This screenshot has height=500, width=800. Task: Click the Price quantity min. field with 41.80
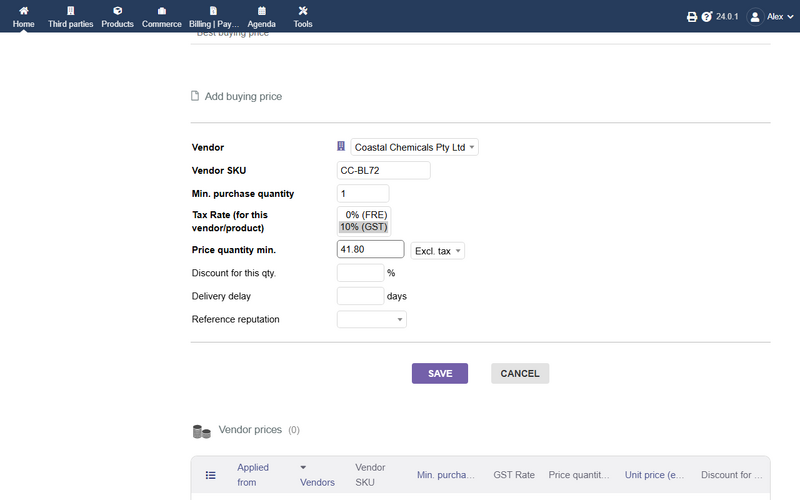click(x=370, y=249)
